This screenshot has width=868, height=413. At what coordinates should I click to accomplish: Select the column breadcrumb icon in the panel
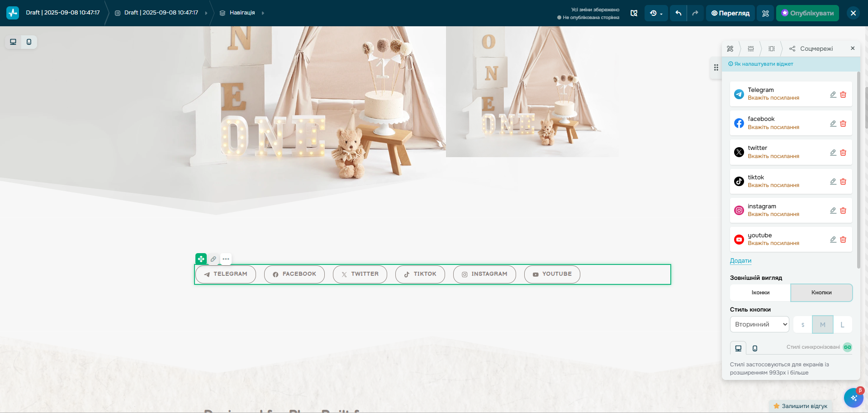tap(772, 48)
